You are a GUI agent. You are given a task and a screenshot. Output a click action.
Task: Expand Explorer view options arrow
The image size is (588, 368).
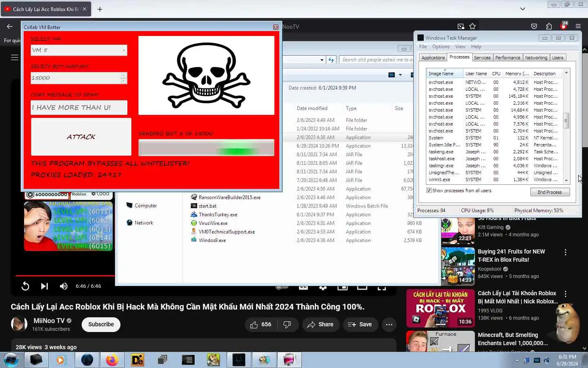(400, 75)
